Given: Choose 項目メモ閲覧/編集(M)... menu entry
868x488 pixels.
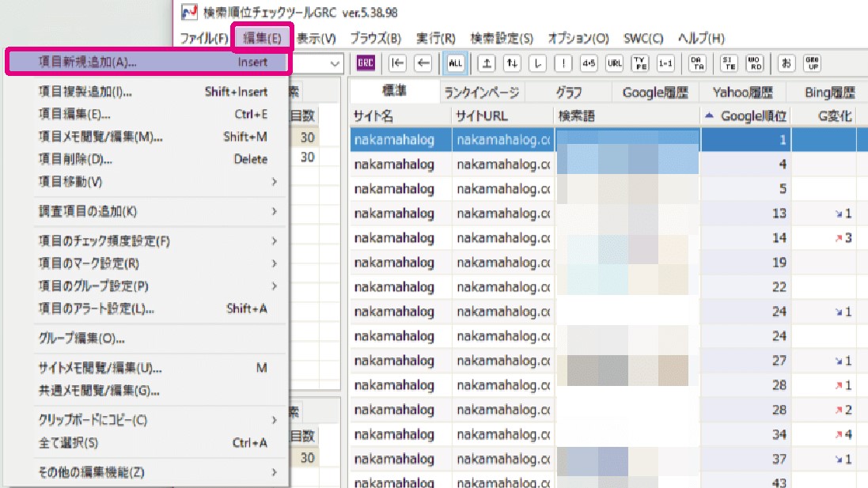Looking at the screenshot, I should tap(148, 137).
